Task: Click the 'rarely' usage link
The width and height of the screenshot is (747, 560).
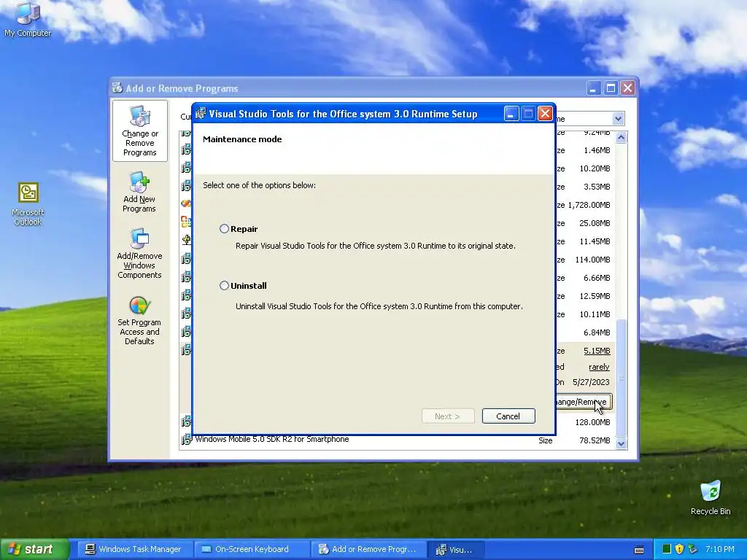Action: tap(599, 367)
